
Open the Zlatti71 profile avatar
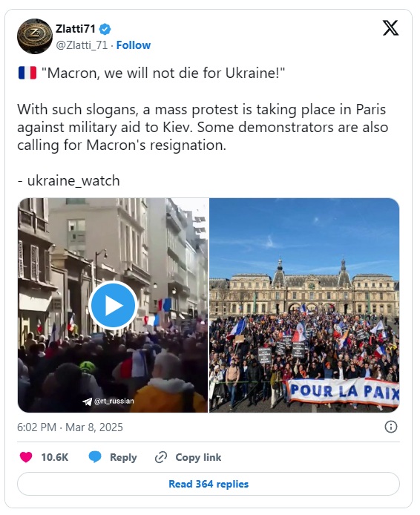[x=35, y=36]
